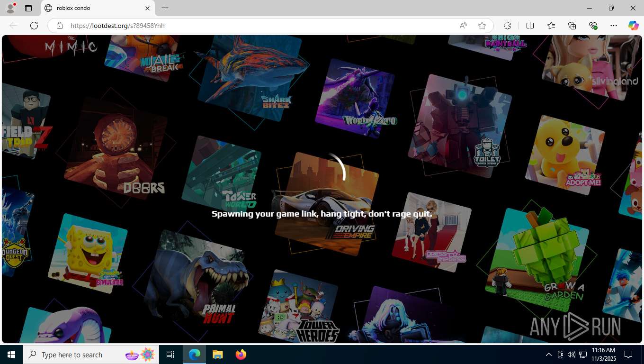644x364 pixels.
Task: Open the Copilot sidebar
Action: click(x=634, y=26)
